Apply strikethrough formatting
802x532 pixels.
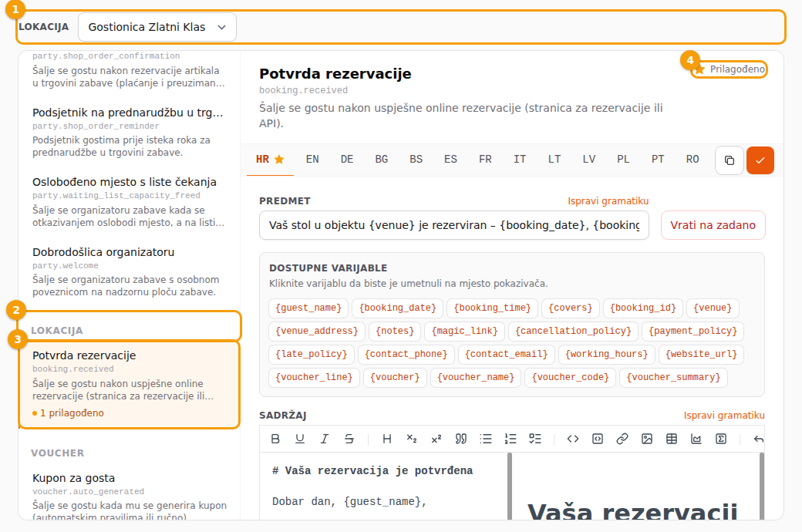(349, 439)
